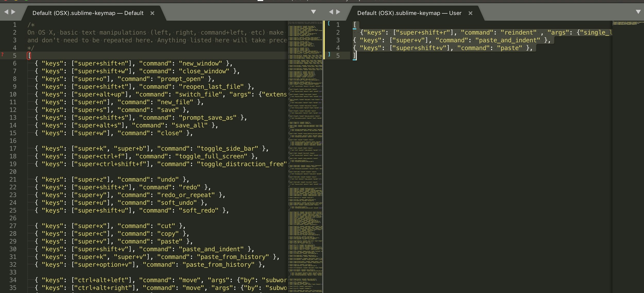Click line number 17 in left pane

pos(13,149)
